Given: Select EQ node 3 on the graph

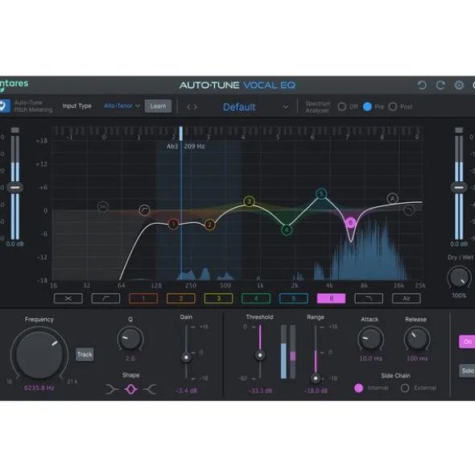Looking at the screenshot, I should [x=249, y=201].
